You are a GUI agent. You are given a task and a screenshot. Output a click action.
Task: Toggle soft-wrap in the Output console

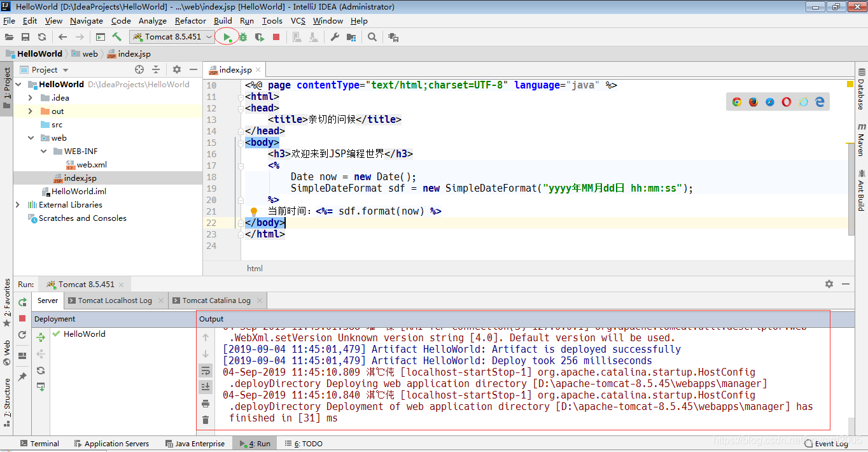pos(206,370)
